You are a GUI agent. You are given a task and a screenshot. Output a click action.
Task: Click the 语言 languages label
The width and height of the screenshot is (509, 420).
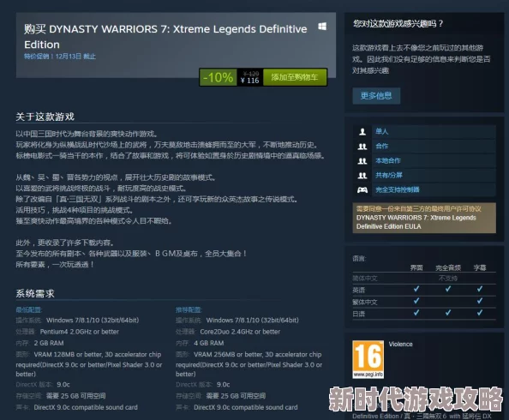click(x=359, y=259)
